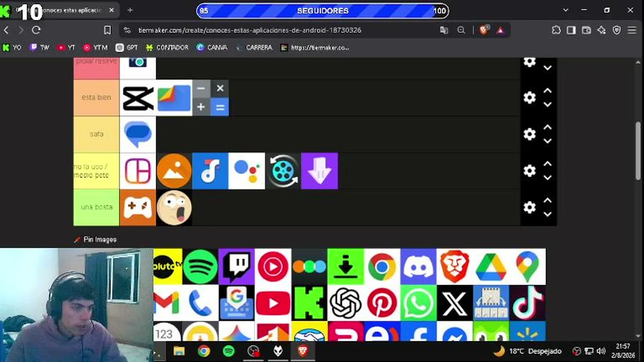This screenshot has height=362, width=644.
Task: Click the Chrome icon in the image pool
Action: [x=382, y=266]
